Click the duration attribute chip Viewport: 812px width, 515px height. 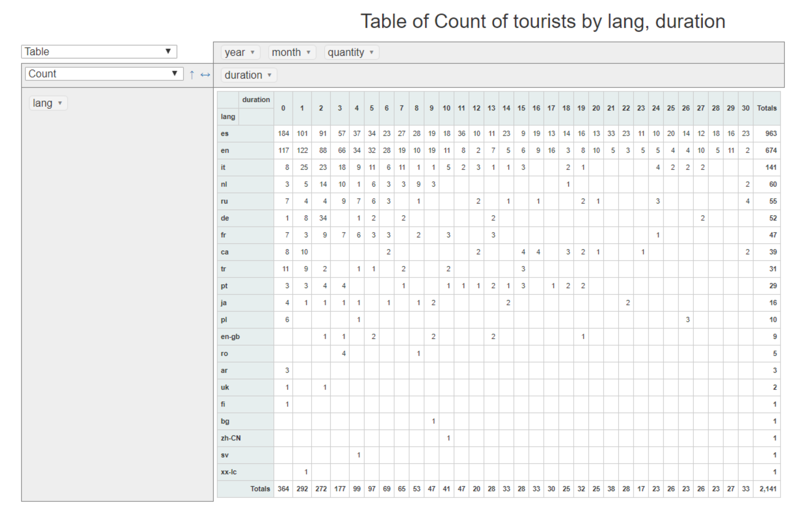pos(243,75)
